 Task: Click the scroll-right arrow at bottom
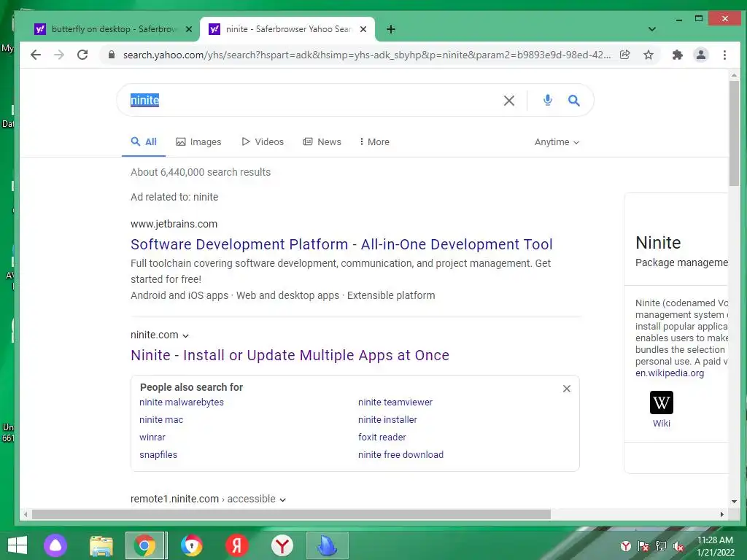[721, 514]
